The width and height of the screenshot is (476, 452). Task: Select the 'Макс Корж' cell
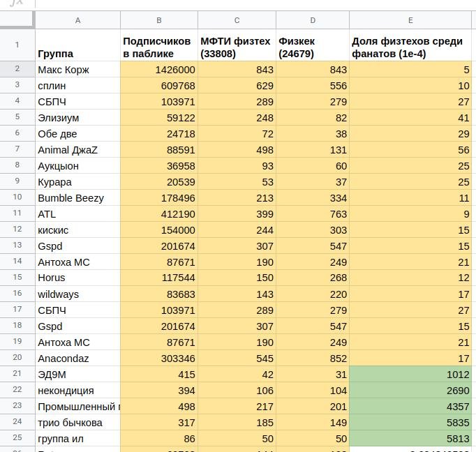click(77, 70)
